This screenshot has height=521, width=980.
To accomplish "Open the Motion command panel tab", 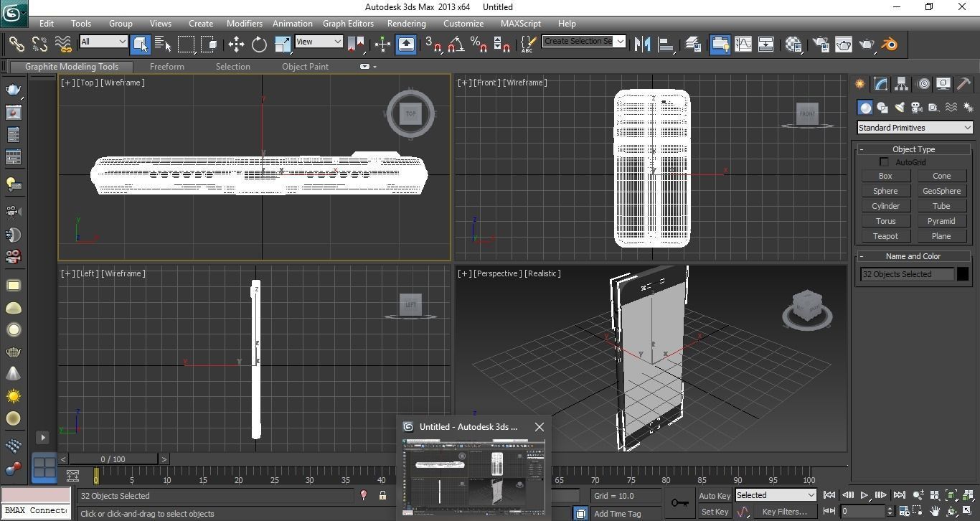I will 923,84.
